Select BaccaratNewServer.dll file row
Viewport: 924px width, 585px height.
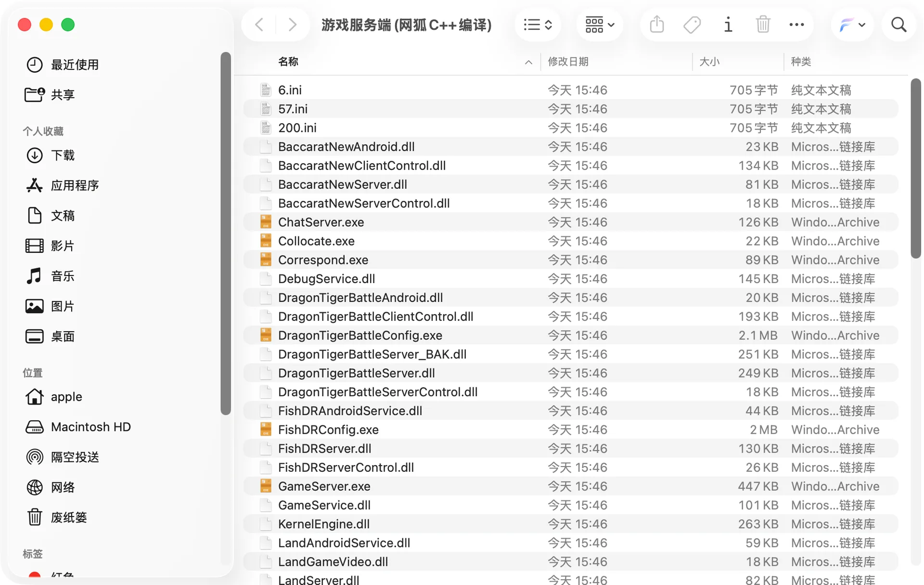coord(571,184)
